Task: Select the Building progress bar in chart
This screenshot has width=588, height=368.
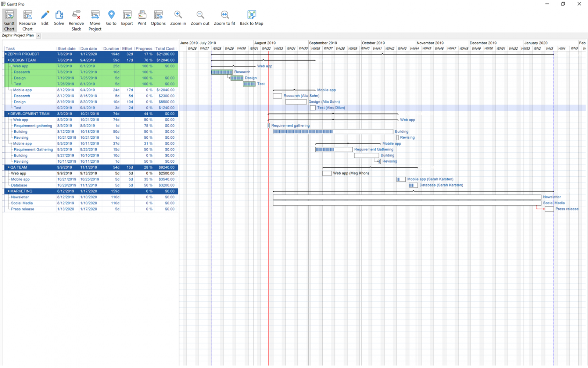Action: pos(333,132)
